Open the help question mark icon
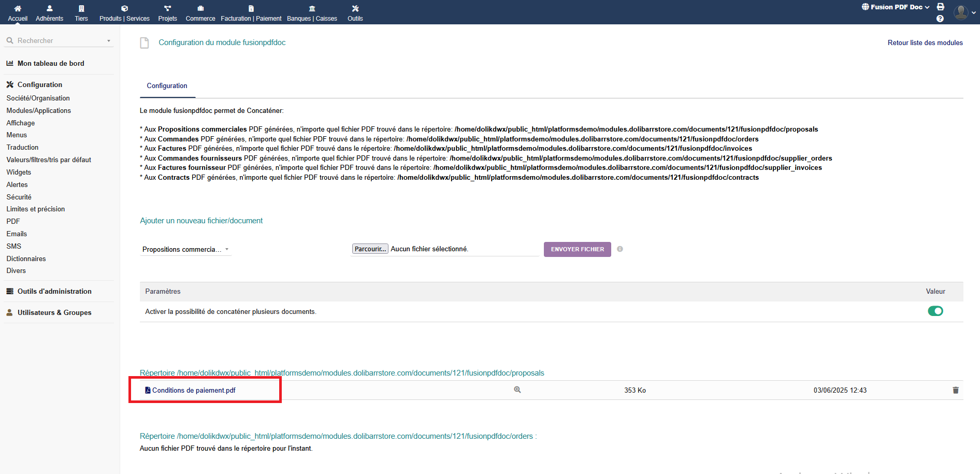 click(x=940, y=19)
